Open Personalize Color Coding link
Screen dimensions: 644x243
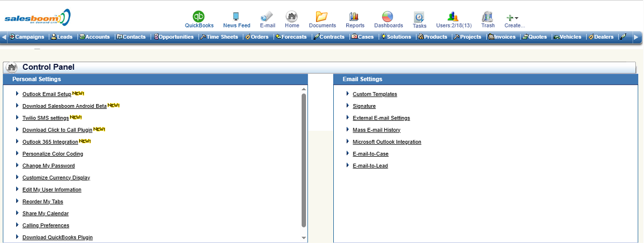tap(53, 154)
